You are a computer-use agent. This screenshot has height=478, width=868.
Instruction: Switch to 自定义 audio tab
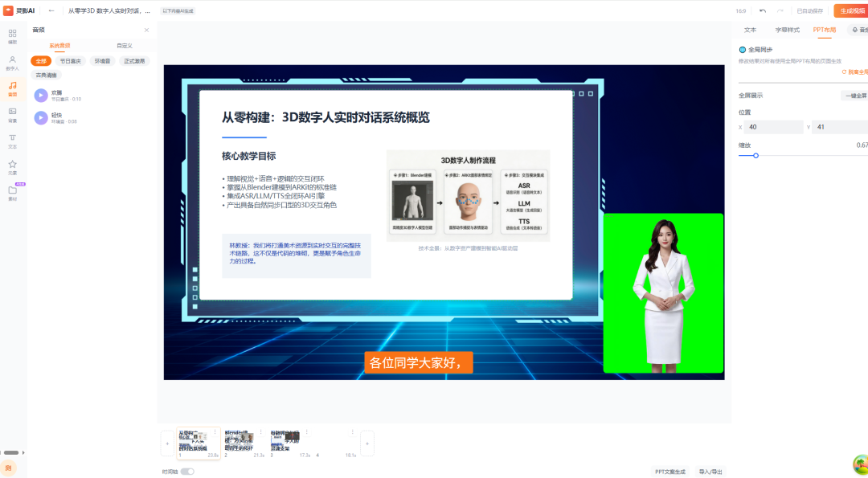tap(125, 46)
